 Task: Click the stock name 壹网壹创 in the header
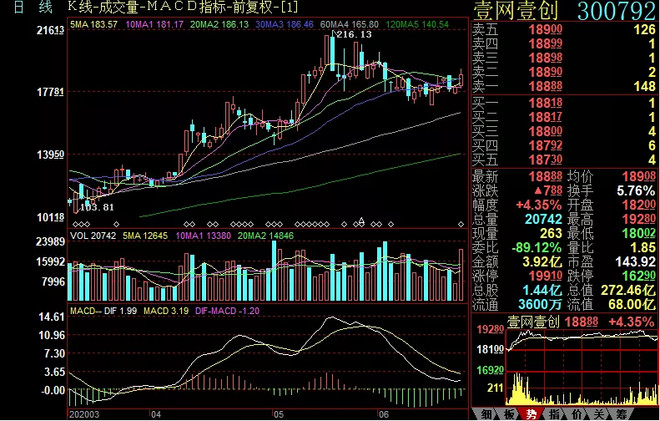click(516, 11)
